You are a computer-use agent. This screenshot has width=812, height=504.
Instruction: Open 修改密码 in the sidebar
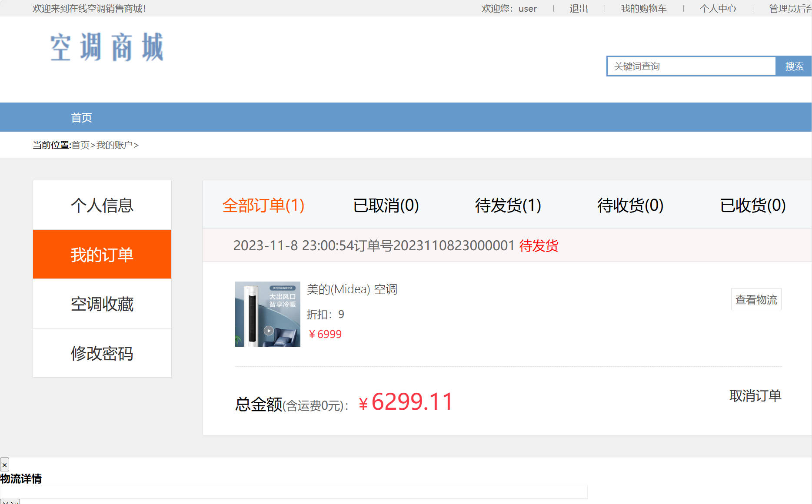pos(102,353)
